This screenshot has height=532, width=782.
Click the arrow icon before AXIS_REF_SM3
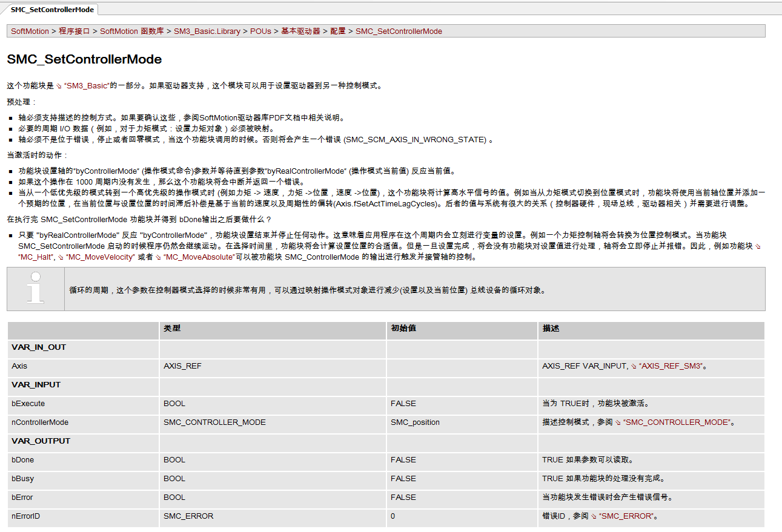coord(634,366)
